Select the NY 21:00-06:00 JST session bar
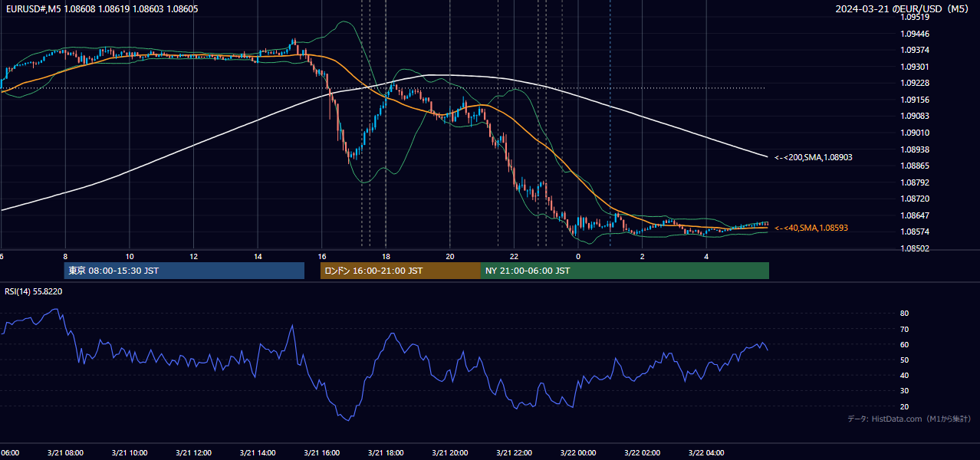Screen dimensions: 980x460 coord(625,271)
